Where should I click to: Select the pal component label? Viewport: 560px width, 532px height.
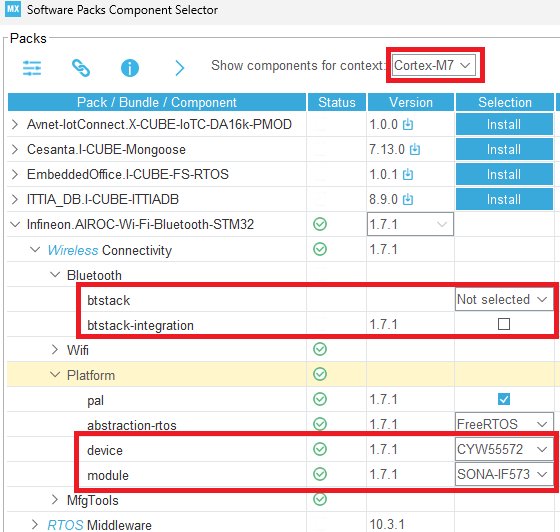click(x=95, y=400)
